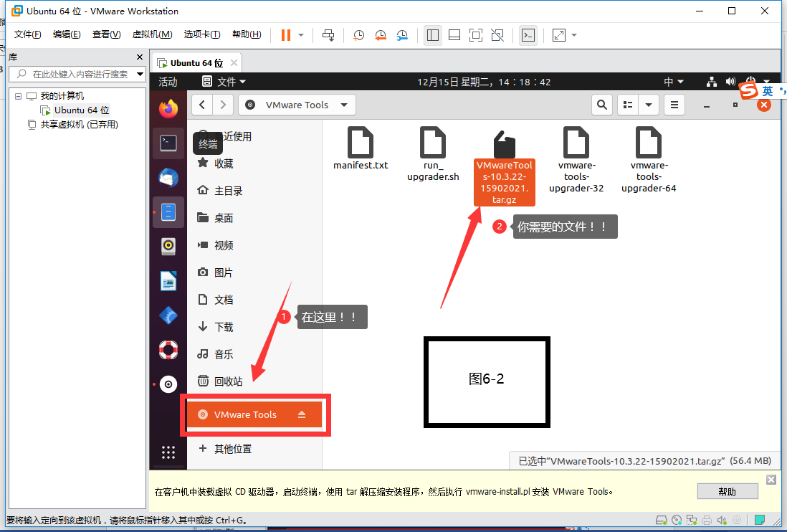Open the 活动 activities overview
This screenshot has width=787, height=532.
click(x=168, y=82)
